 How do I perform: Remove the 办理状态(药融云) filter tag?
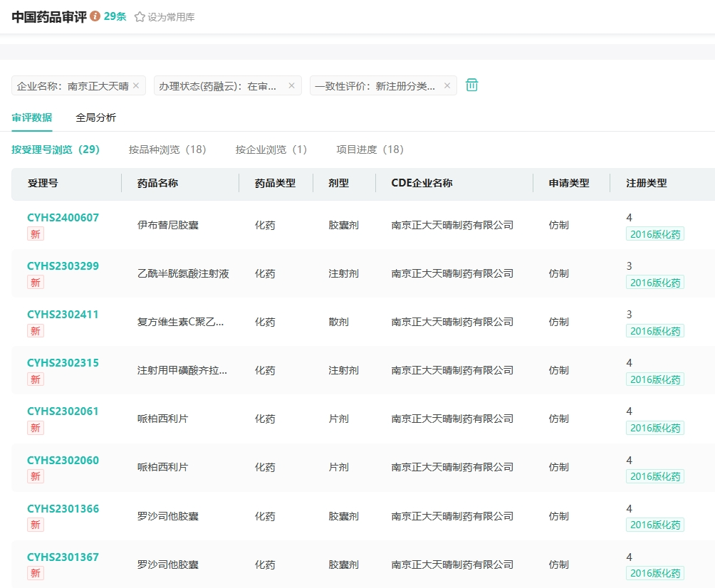click(x=291, y=85)
